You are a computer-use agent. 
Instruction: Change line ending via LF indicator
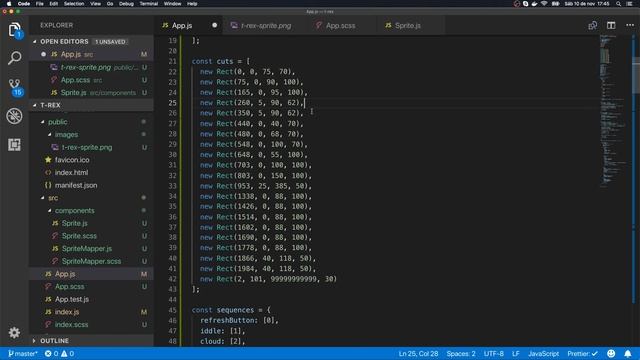(x=516, y=353)
